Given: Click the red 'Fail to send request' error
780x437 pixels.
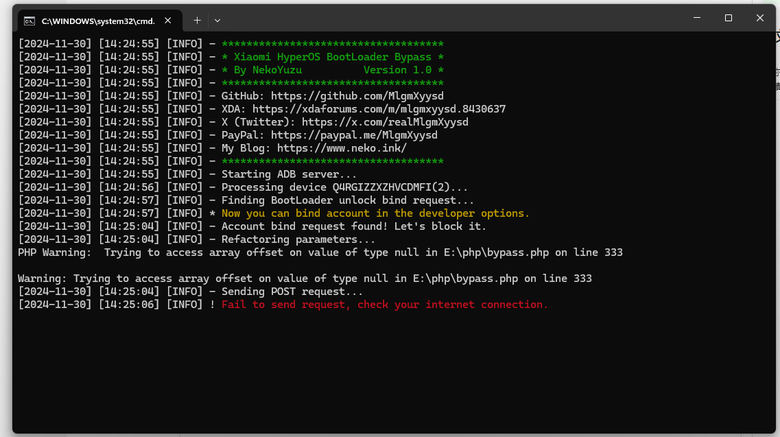Looking at the screenshot, I should (385, 304).
